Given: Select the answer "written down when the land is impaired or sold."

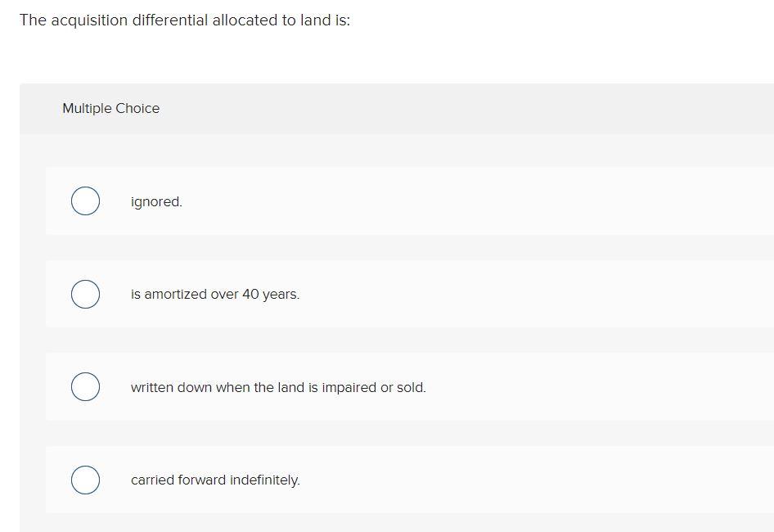Looking at the screenshot, I should coord(278,387).
